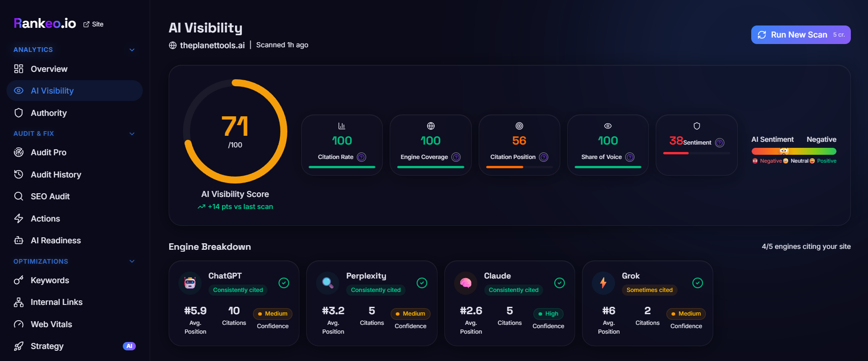868x361 pixels.
Task: Collapse the Analytics sidebar section
Action: coord(132,50)
